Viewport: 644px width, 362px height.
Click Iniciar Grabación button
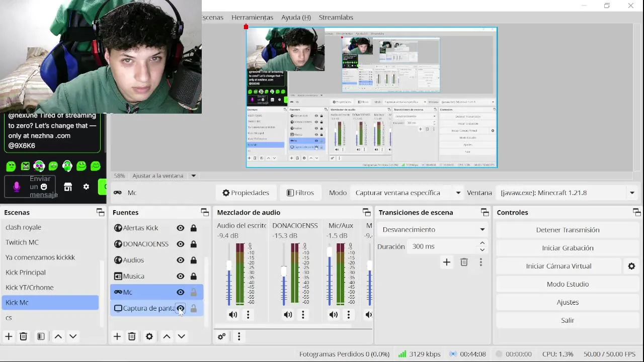pos(568,248)
